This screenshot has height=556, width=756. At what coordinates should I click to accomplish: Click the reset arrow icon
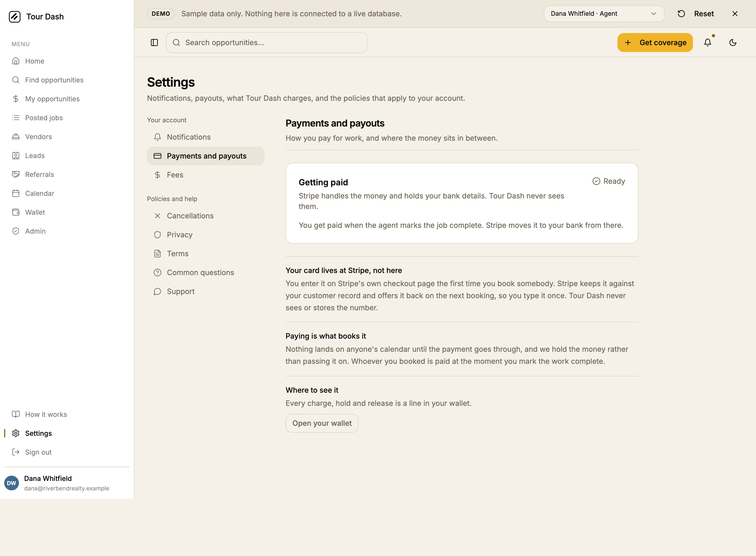[681, 13]
